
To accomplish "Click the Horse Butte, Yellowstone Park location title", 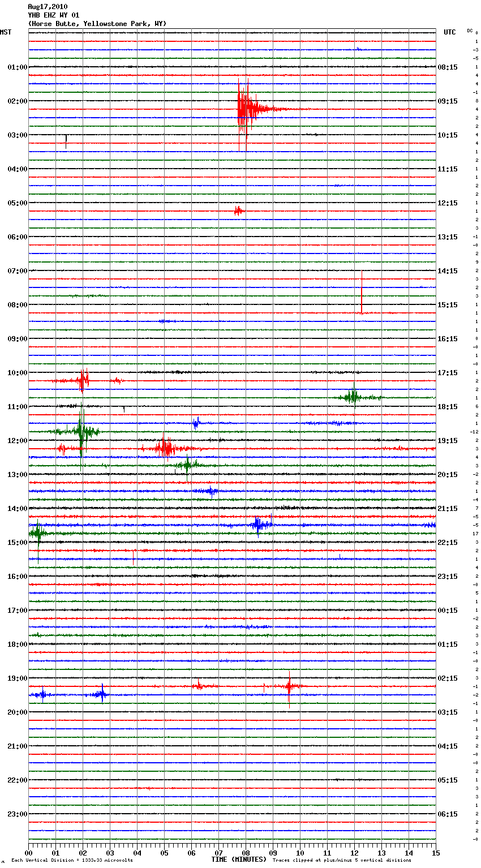I will [x=97, y=24].
